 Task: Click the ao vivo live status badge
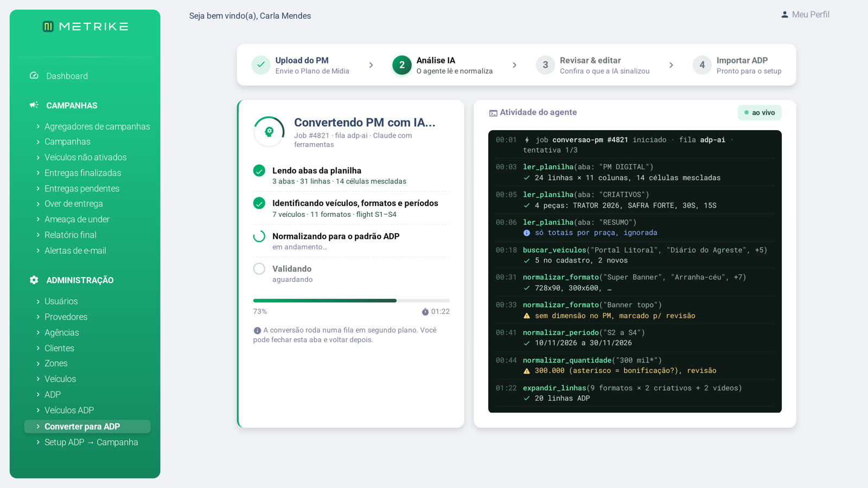(759, 113)
